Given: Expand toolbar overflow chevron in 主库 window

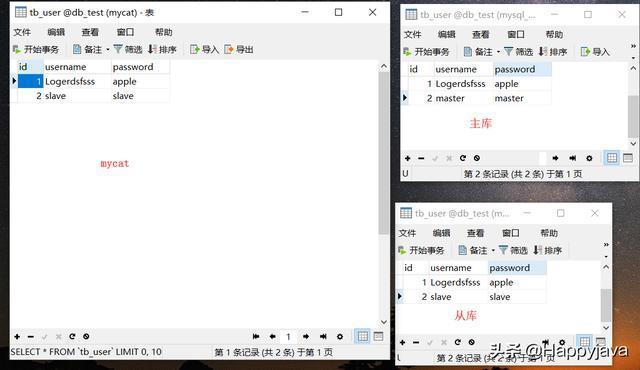Looking at the screenshot, I should pos(633,46).
